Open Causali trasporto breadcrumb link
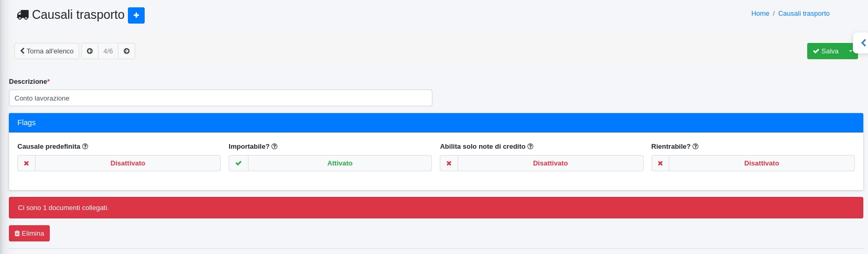Image resolution: width=868 pixels, height=254 pixels. (804, 14)
